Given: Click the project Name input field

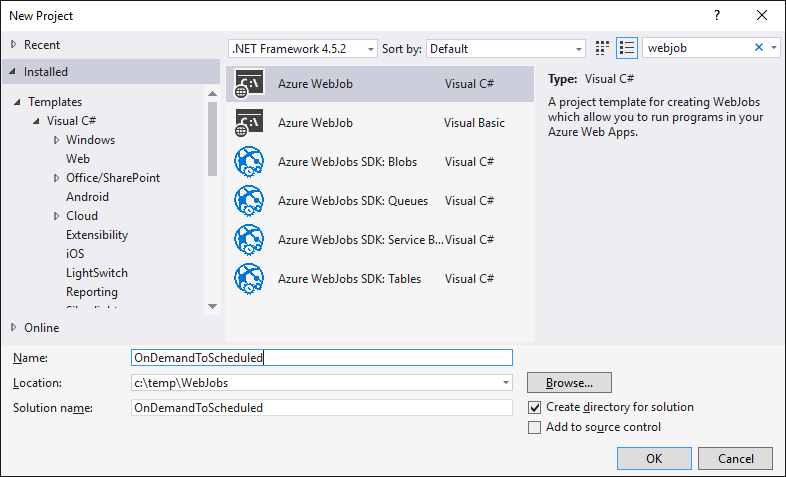Looking at the screenshot, I should 322,358.
